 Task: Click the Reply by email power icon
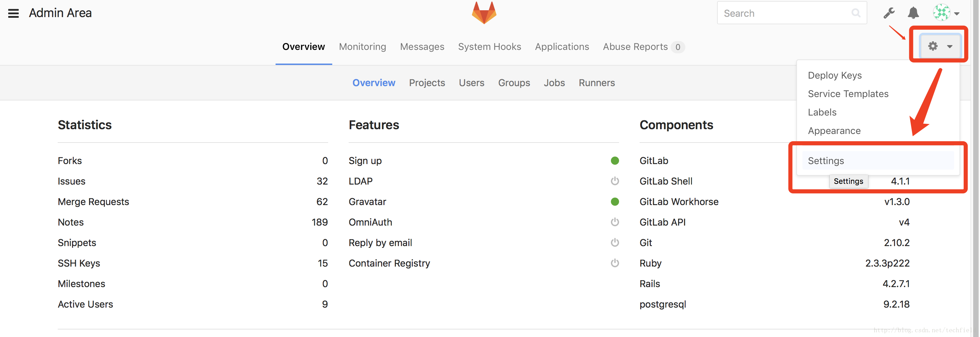(x=615, y=243)
